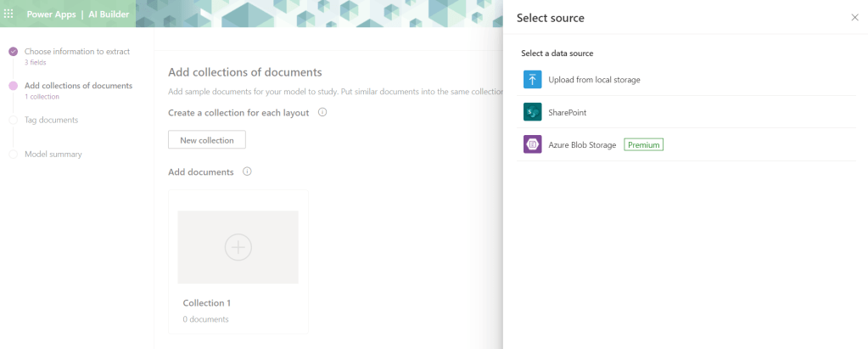The height and width of the screenshot is (349, 868).
Task: Click info icon beside Create a collection heading
Action: [322, 112]
